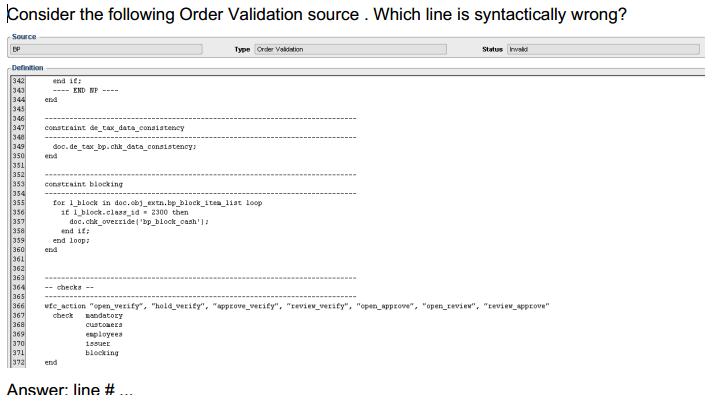Click line number 342 in the gutter

click(x=18, y=81)
